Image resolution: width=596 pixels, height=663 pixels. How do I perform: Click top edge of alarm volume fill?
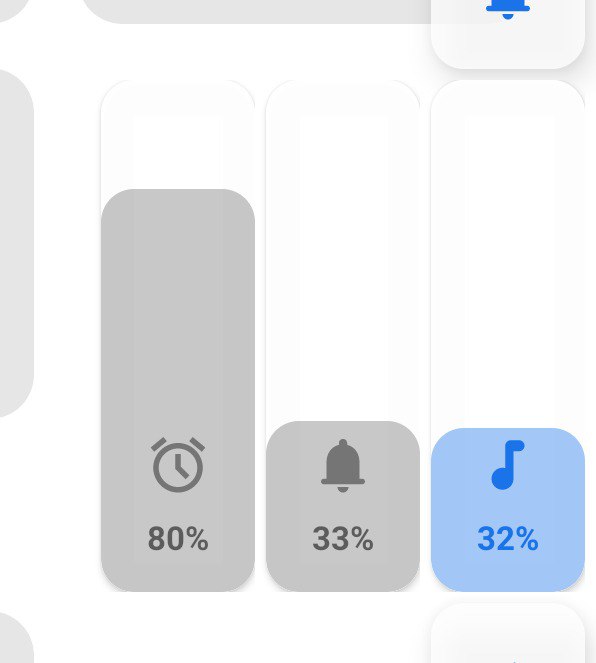click(x=178, y=190)
